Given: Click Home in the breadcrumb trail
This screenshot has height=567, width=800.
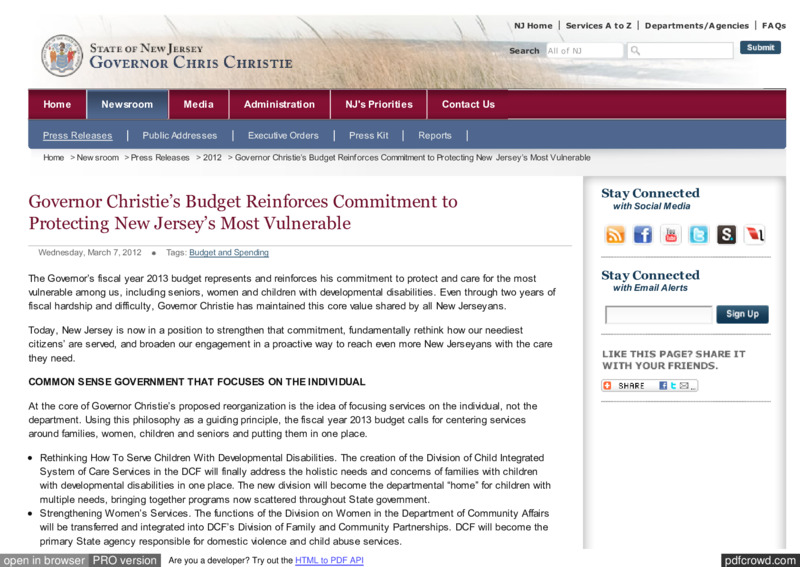Looking at the screenshot, I should click(x=54, y=157).
